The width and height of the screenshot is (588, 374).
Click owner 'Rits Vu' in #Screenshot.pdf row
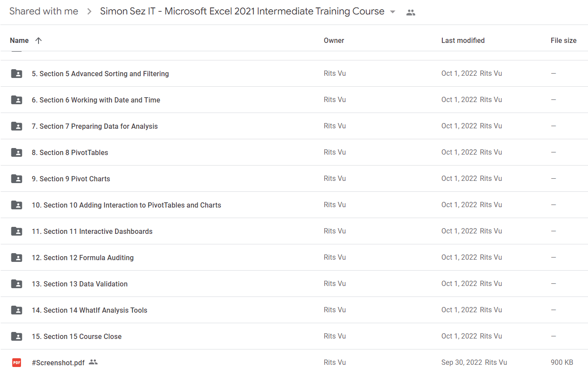335,363
